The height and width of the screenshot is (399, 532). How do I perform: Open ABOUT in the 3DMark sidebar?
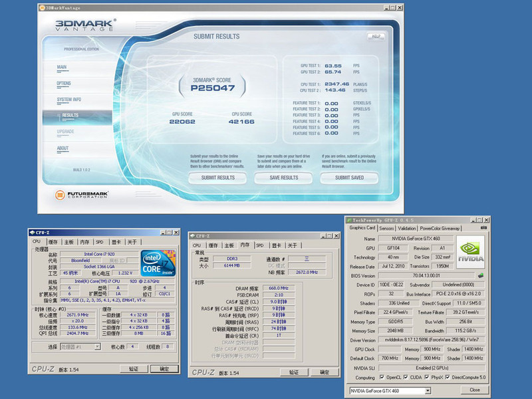pos(63,148)
